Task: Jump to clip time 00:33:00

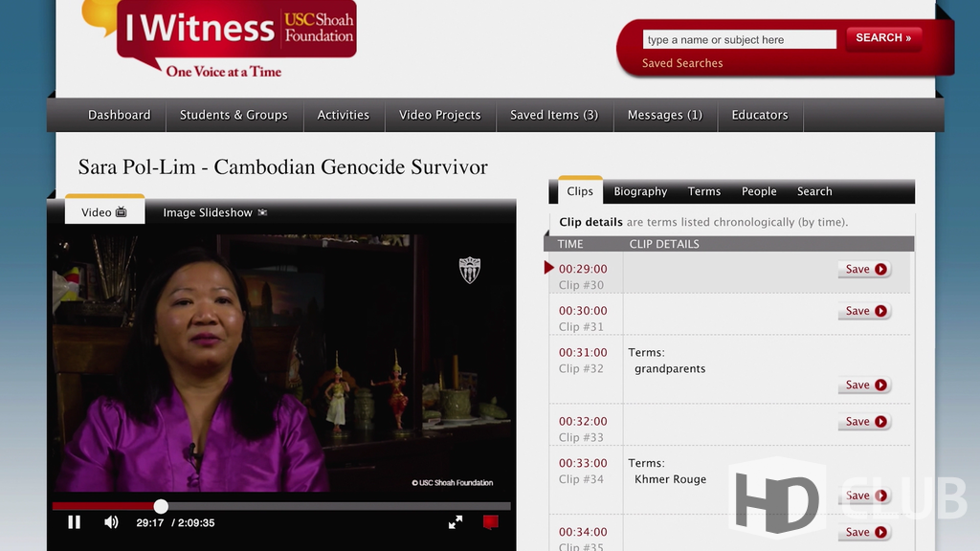Action: (583, 463)
